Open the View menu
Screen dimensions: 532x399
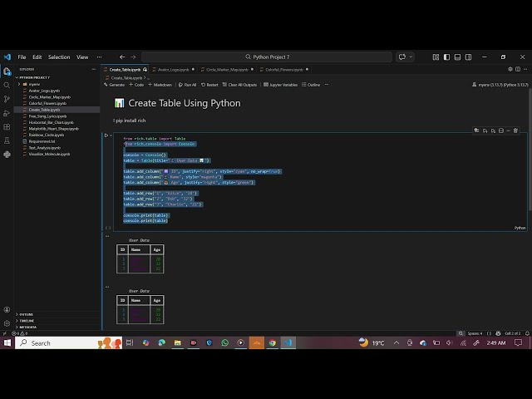[x=82, y=57]
